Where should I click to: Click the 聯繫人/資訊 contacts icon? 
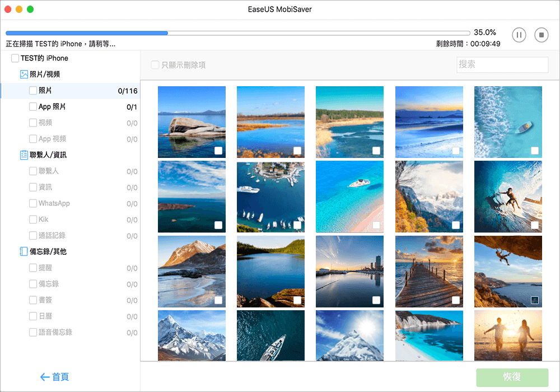(x=24, y=155)
